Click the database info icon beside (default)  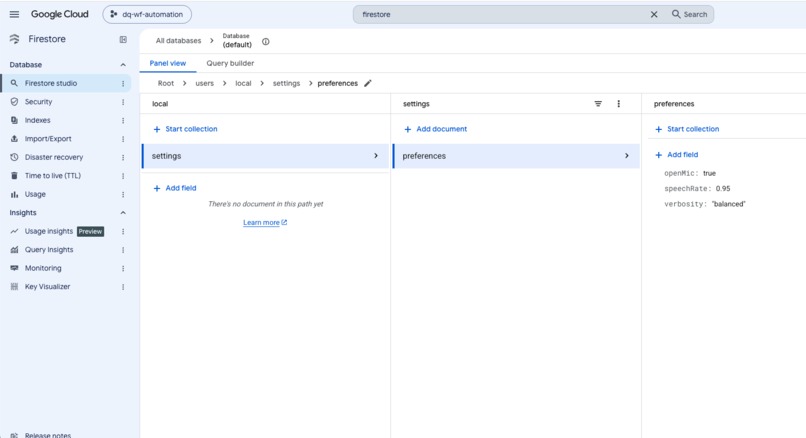266,42
